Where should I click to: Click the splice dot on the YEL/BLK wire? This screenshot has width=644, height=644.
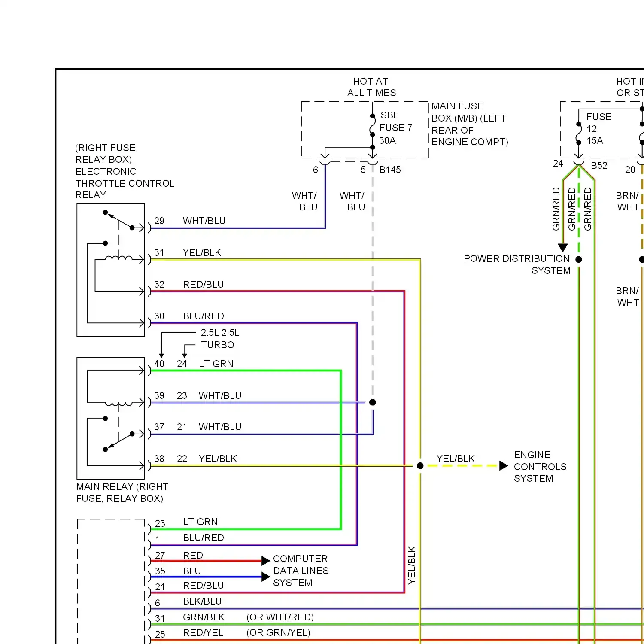(x=420, y=466)
